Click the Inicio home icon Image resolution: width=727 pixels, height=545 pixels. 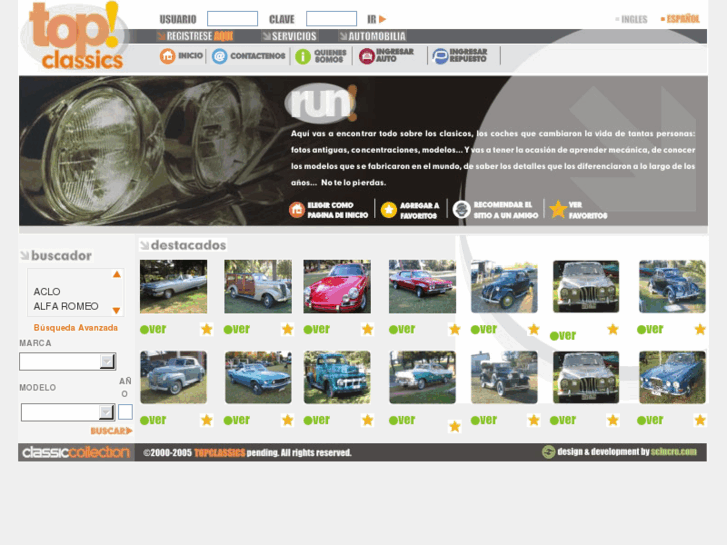167,56
